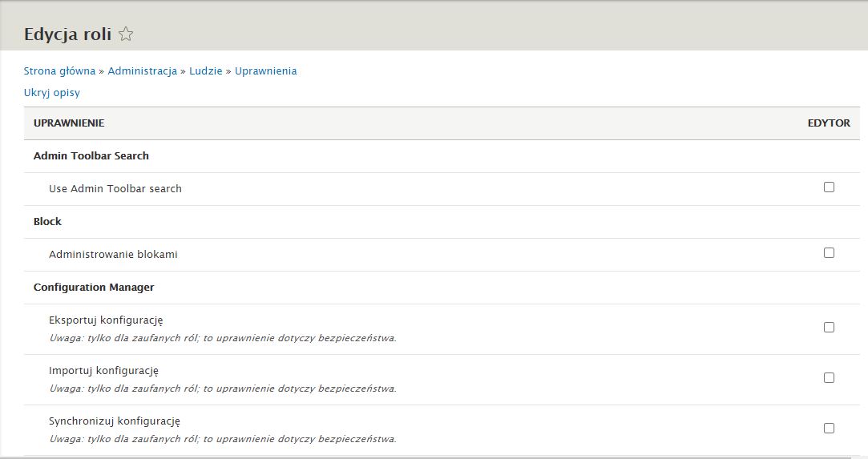This screenshot has height=459, width=868.
Task: Hide descriptions via Ukryj opisy
Action: 52,93
